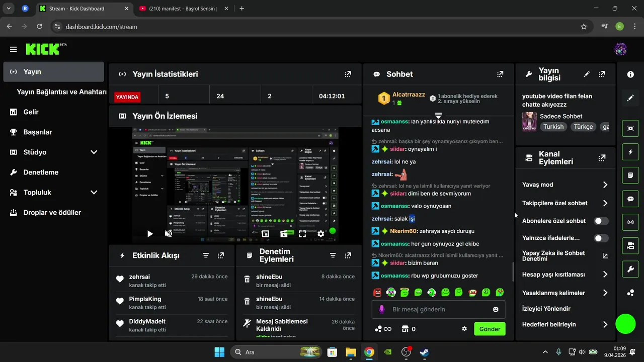Pop out the Denetim Eylemleri panel
The height and width of the screenshot is (362, 644).
pyautogui.click(x=348, y=255)
